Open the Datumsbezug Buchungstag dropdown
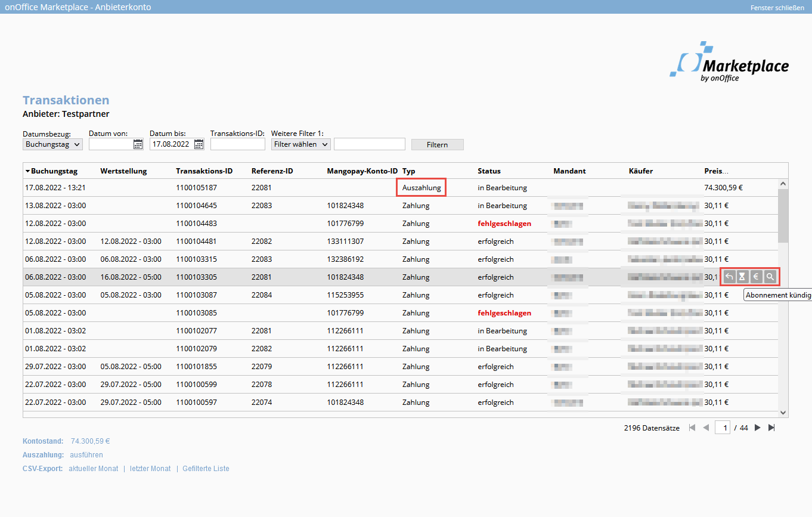The image size is (812, 517). (x=52, y=144)
